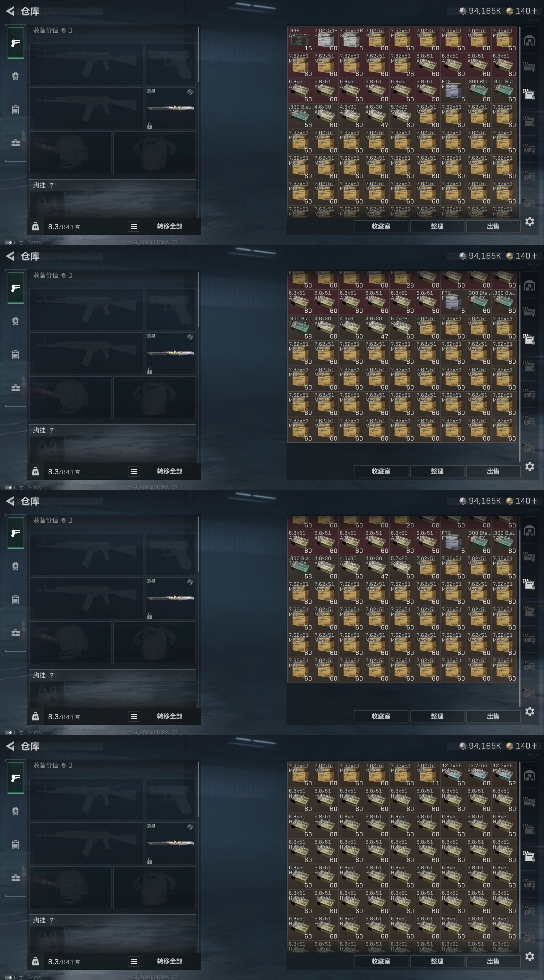Select the 7.62x51 M62 stack of 11
544x980 pixels.
tap(428, 774)
